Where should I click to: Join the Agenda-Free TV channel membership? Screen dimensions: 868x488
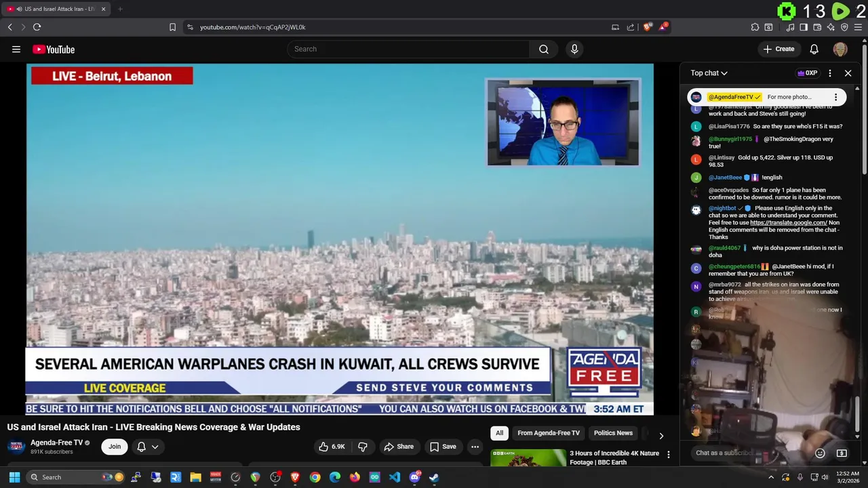(x=115, y=447)
